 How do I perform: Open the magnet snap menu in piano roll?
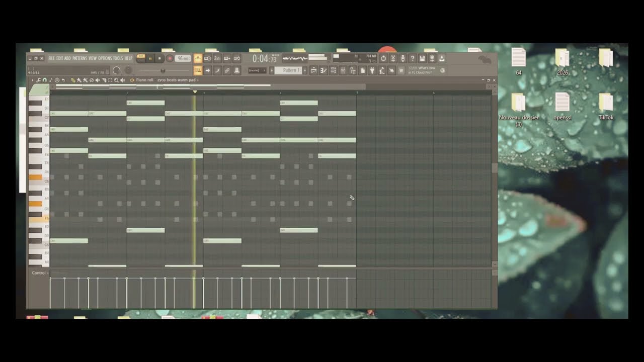[x=44, y=80]
